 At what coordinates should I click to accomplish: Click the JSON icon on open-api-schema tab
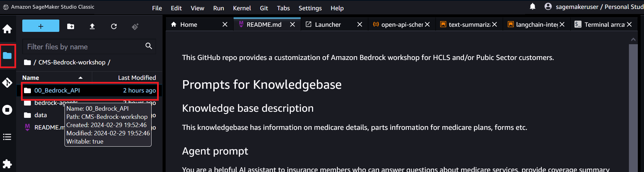click(376, 24)
